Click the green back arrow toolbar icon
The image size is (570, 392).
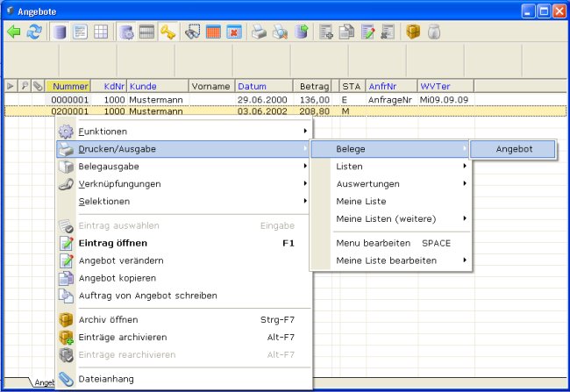point(14,32)
